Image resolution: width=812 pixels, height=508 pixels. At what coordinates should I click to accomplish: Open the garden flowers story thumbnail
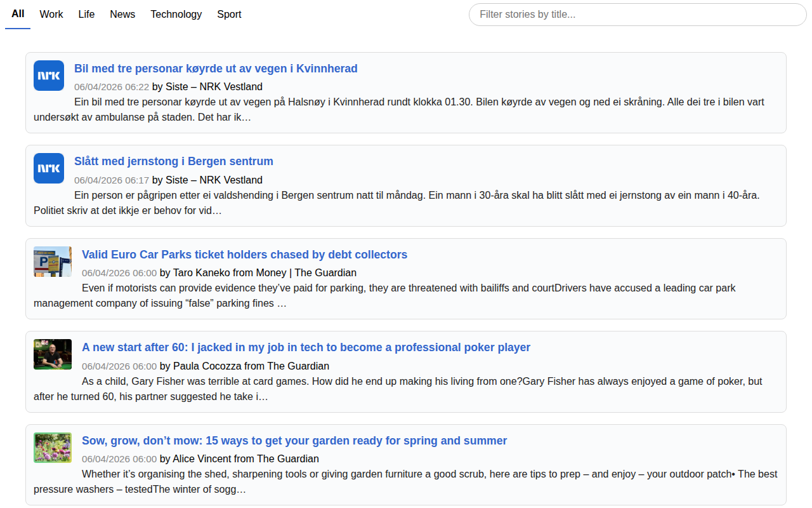tap(53, 448)
